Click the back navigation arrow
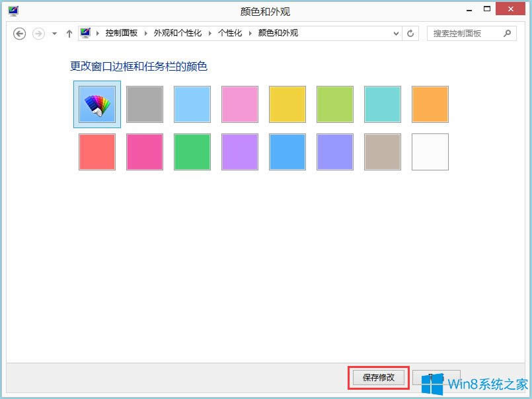The image size is (532, 399). point(20,33)
